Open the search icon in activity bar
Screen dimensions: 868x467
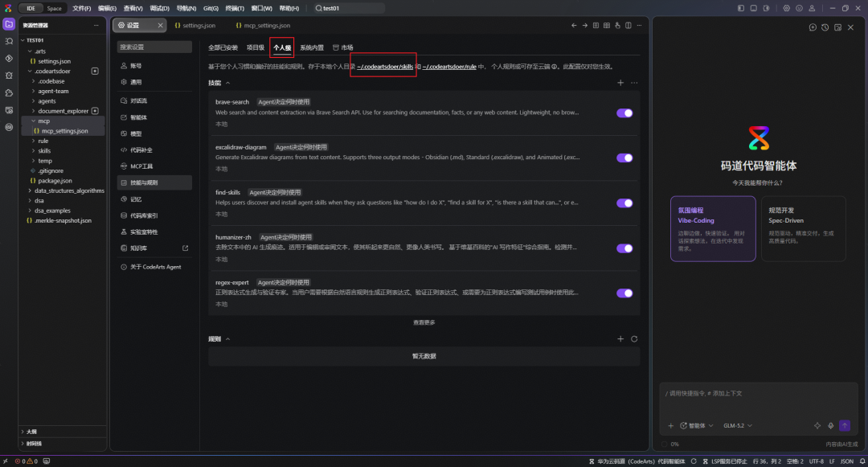pyautogui.click(x=9, y=42)
